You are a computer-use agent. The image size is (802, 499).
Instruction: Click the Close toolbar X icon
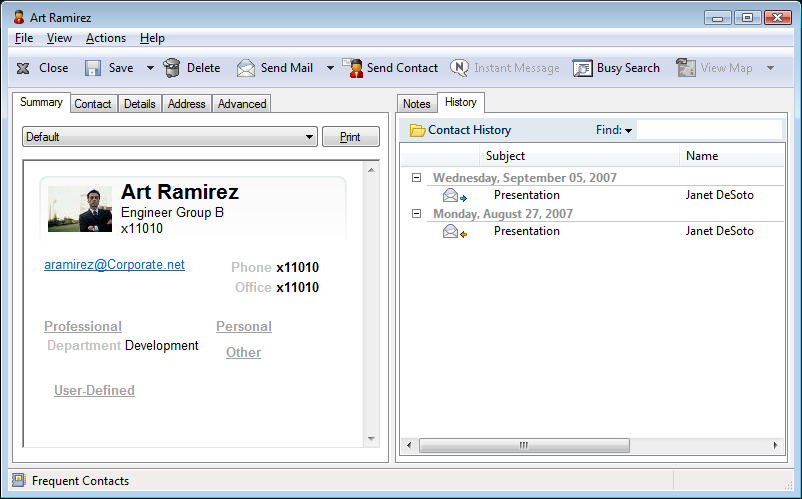[23, 68]
